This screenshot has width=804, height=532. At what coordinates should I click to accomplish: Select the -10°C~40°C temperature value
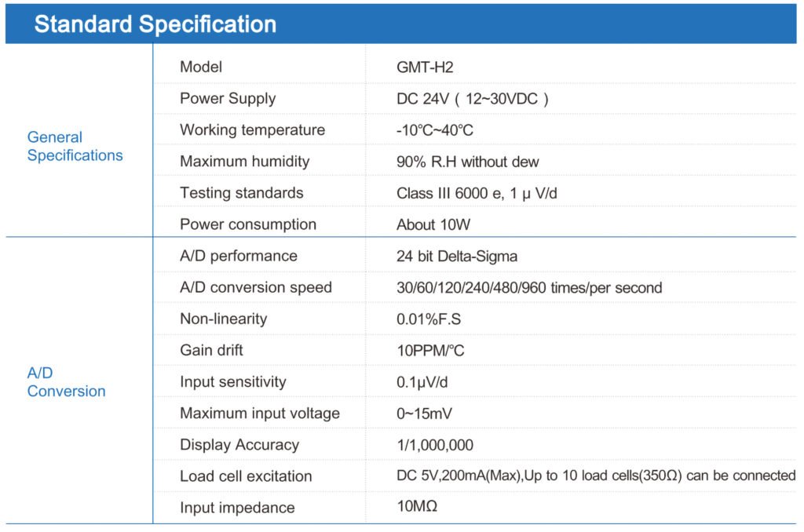[434, 130]
